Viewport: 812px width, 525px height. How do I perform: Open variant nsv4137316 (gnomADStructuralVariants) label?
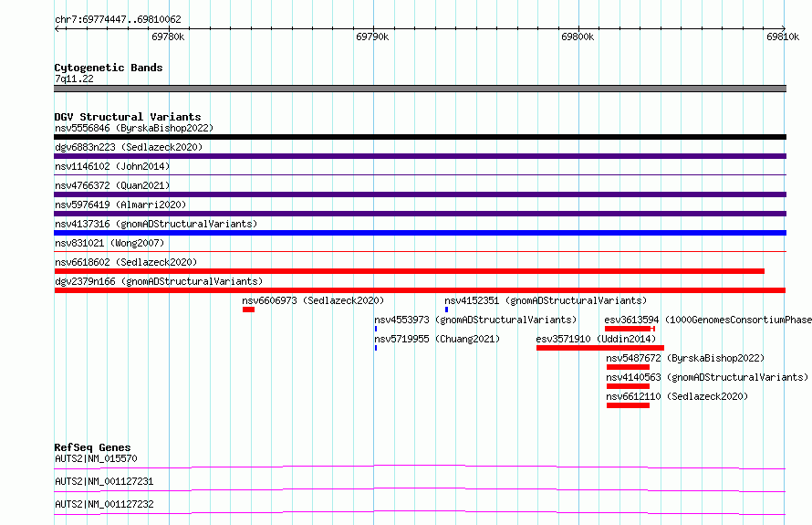tap(156, 224)
